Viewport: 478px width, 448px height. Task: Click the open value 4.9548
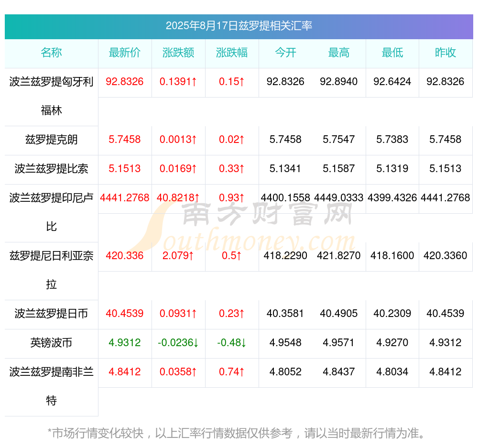pos(285,343)
